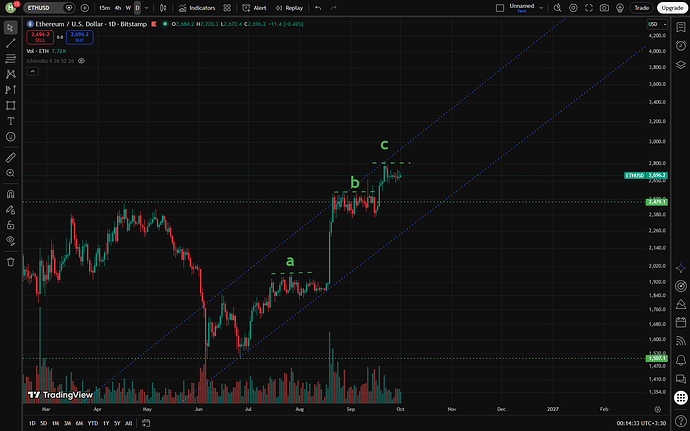Toggle stay in drawing mode

click(11, 210)
